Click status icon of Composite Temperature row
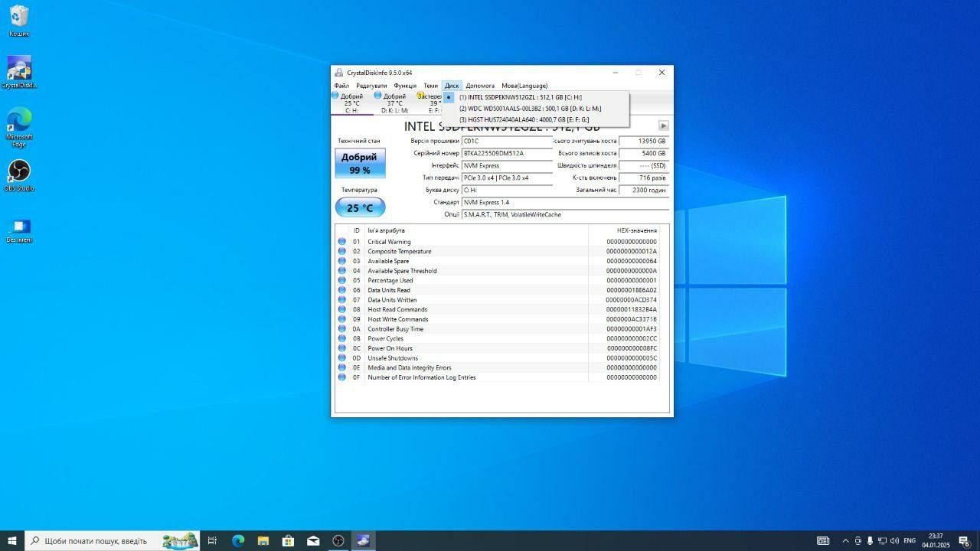Viewport: 980px width, 551px height. (342, 251)
